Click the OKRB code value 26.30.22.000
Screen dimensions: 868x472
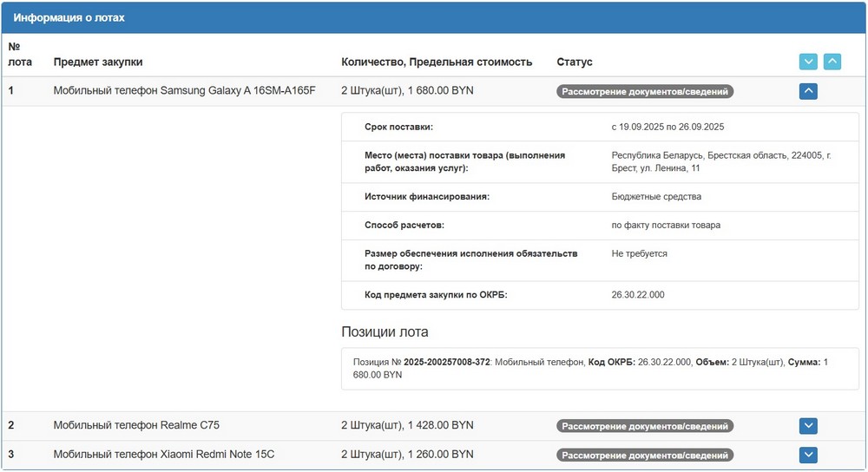(x=638, y=295)
